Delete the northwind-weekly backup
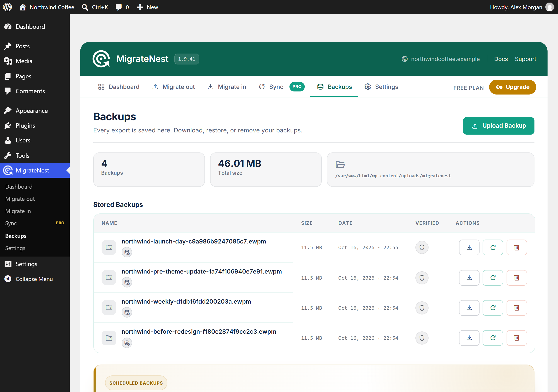Image resolution: width=558 pixels, height=392 pixels. (x=516, y=308)
